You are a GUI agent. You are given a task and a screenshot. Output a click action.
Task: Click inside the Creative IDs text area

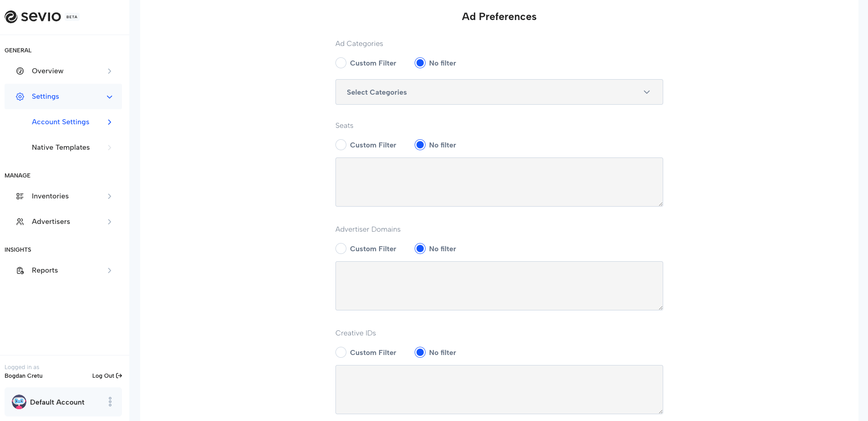tap(499, 389)
